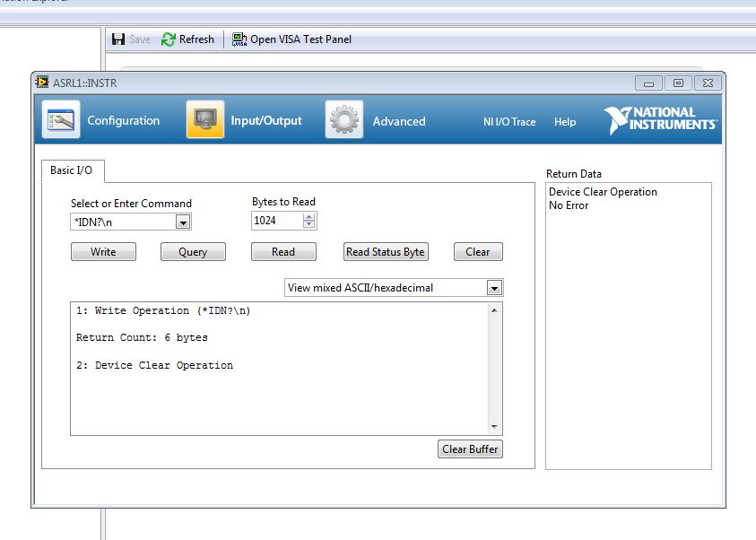Click the Save floppy disk icon

pyautogui.click(x=118, y=39)
